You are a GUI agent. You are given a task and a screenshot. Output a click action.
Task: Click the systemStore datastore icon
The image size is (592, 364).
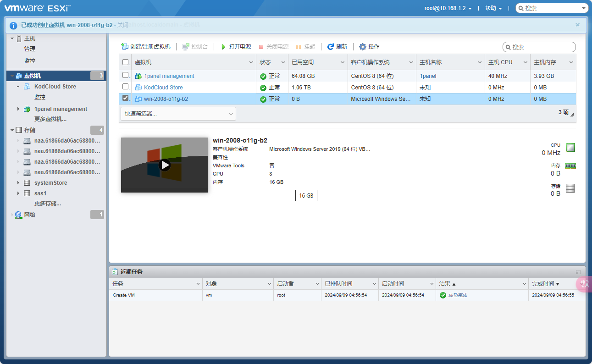(x=27, y=183)
